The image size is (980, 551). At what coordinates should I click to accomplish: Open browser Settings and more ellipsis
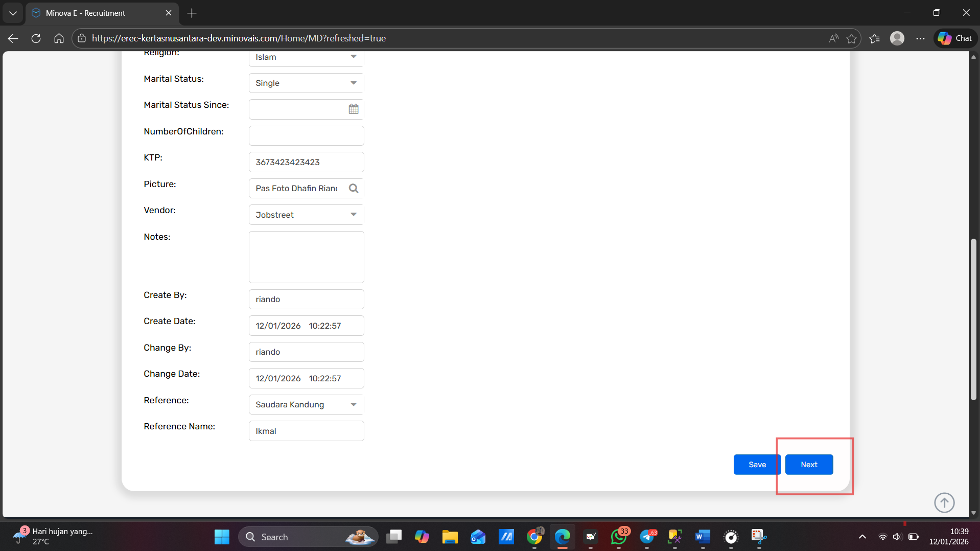pos(920,38)
